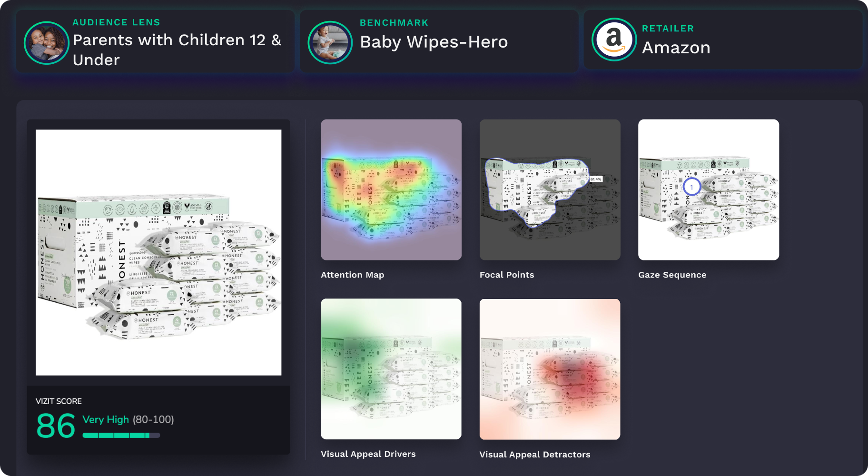Click the Focal Points label
The height and width of the screenshot is (476, 868).
(507, 275)
